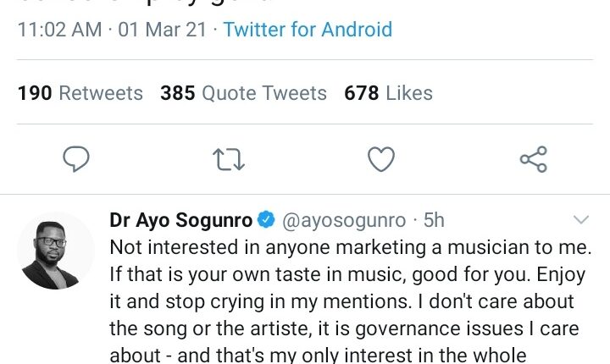Click the blue verified badge
This screenshot has width=610, height=364.
pos(266,220)
